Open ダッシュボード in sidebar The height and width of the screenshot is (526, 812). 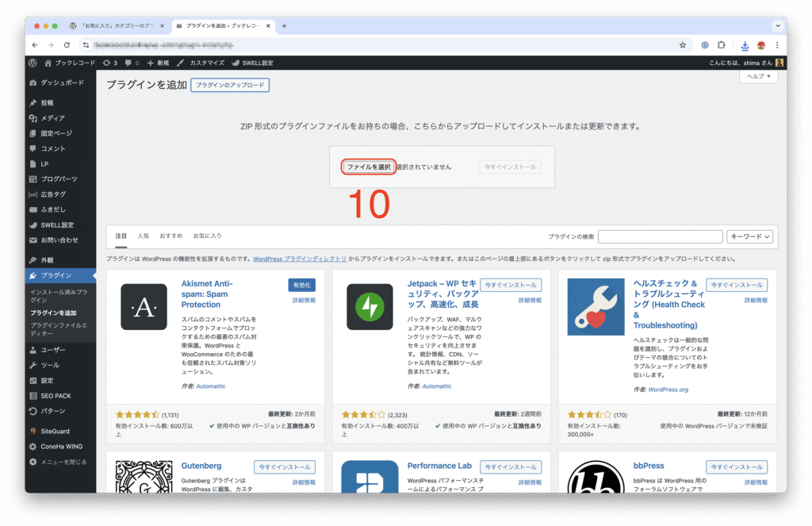click(60, 83)
